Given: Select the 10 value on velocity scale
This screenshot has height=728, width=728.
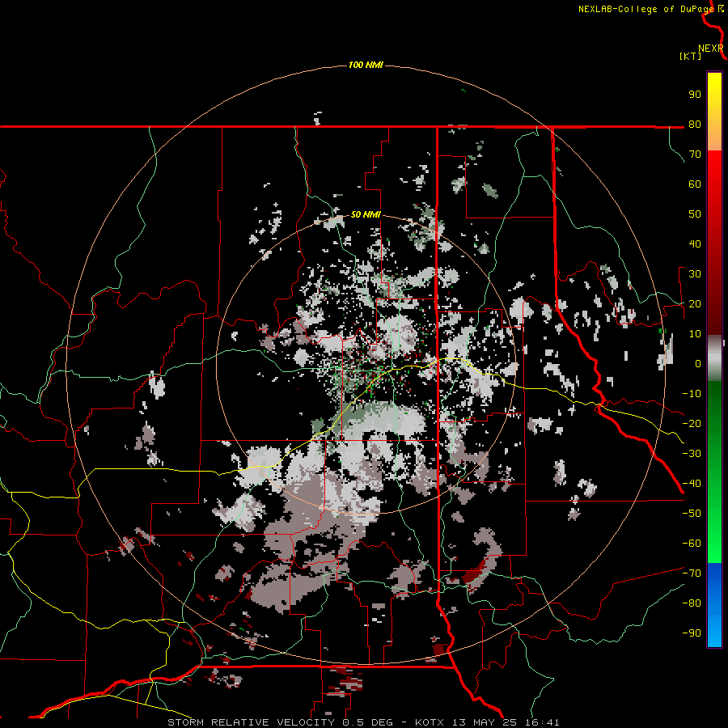Looking at the screenshot, I should coord(695,334).
